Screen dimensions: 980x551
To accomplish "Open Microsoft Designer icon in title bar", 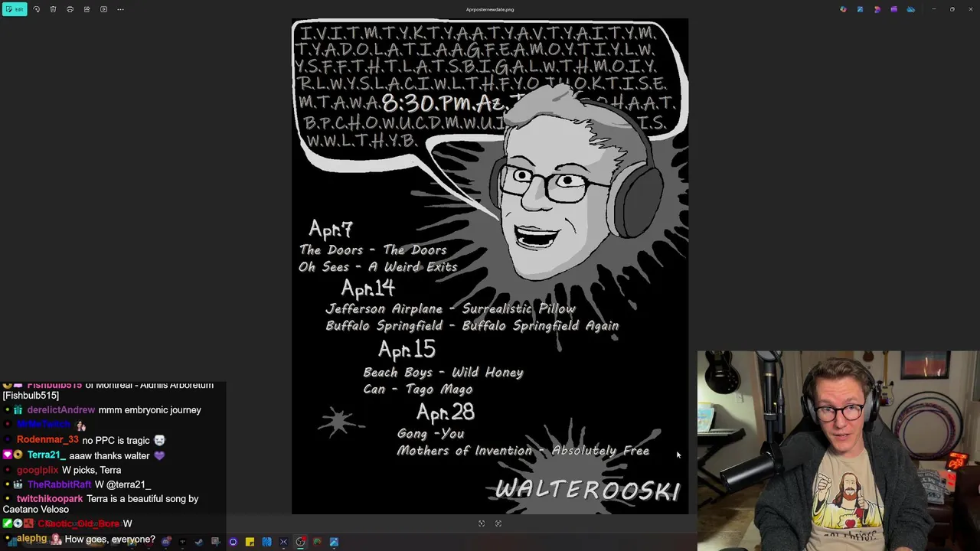I will click(877, 9).
